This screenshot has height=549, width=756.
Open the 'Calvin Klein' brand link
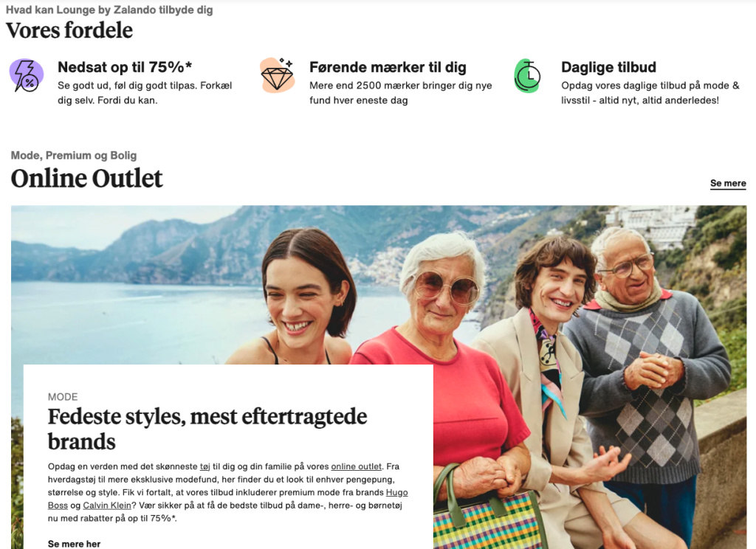click(107, 505)
